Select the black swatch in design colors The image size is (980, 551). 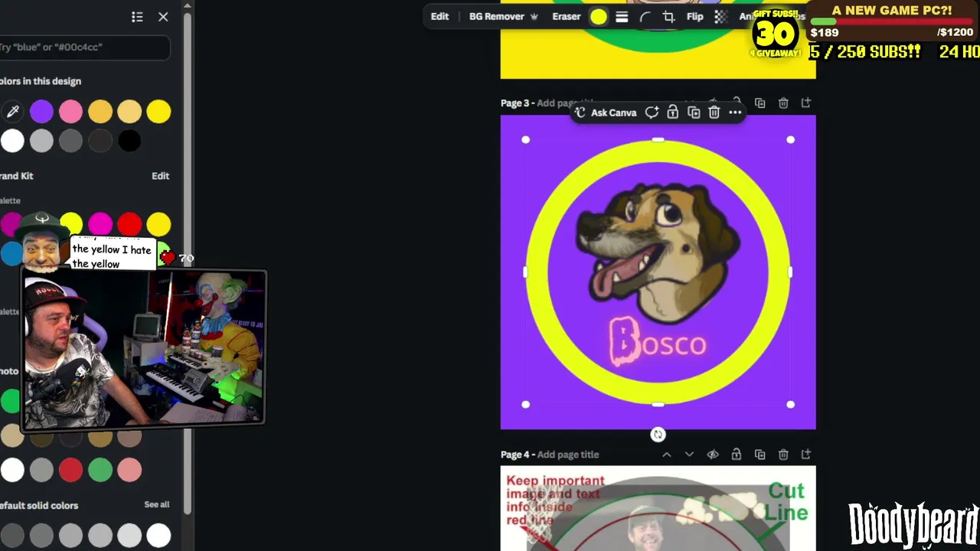pyautogui.click(x=129, y=141)
